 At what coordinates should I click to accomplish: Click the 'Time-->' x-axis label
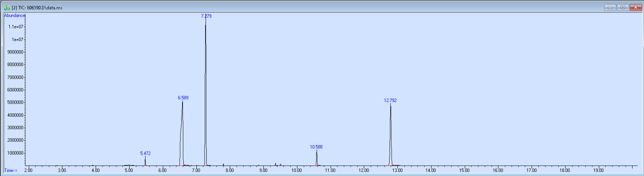click(11, 170)
